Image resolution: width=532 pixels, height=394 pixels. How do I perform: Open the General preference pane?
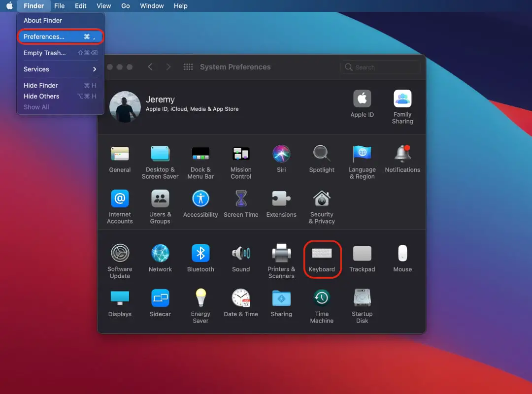coord(119,159)
